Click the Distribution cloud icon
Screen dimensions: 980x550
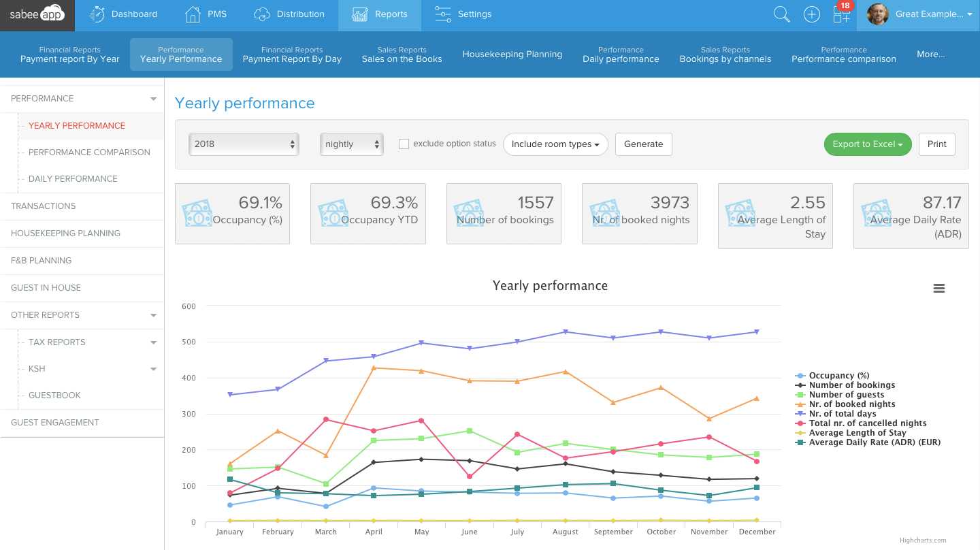click(262, 14)
